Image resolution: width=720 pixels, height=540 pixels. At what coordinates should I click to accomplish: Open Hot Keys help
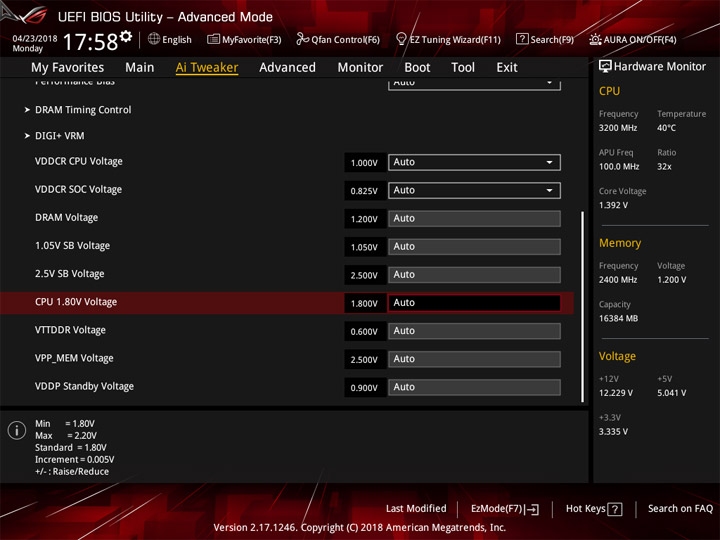594,509
